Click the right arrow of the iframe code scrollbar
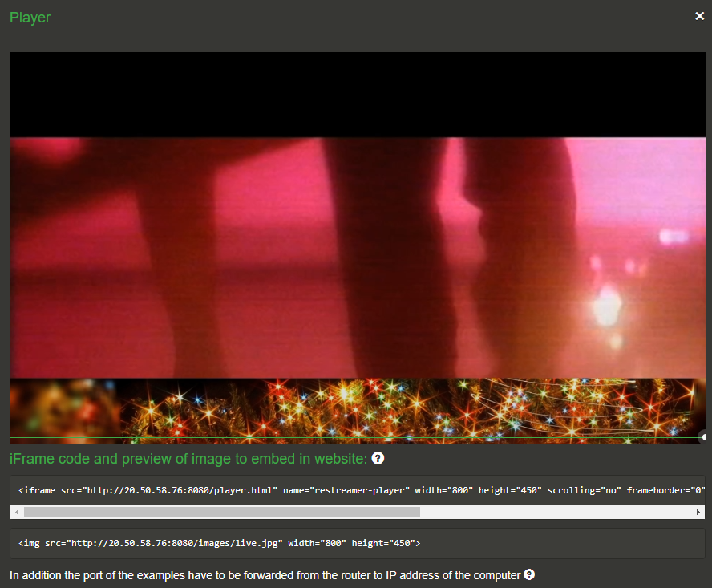712x588 pixels. 698,512
